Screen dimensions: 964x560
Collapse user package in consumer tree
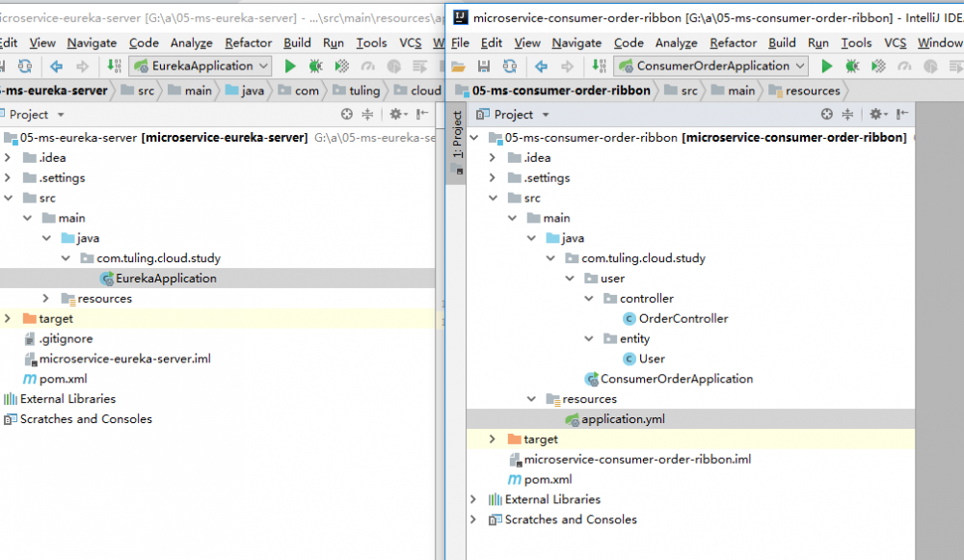coord(570,279)
